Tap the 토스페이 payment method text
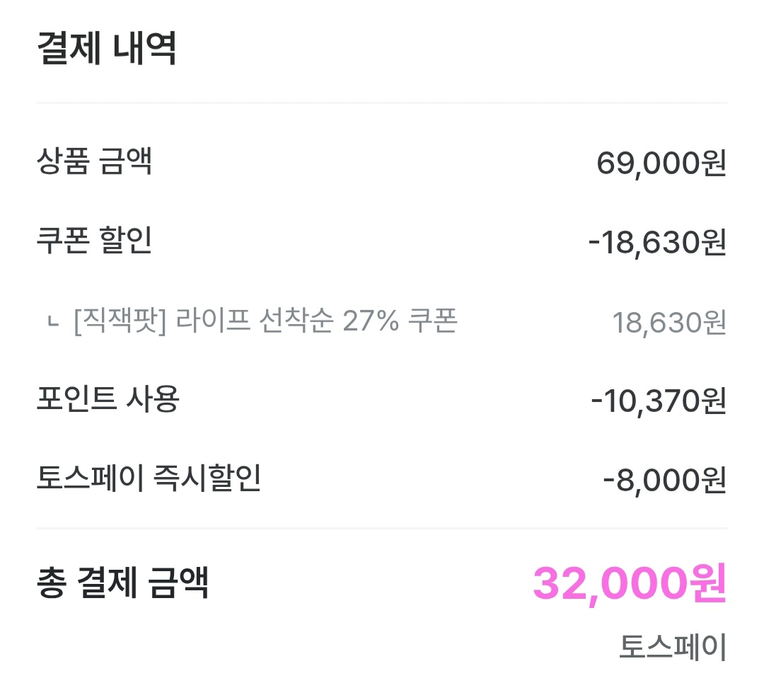Screen dimensions: 764x700 pos(673,647)
